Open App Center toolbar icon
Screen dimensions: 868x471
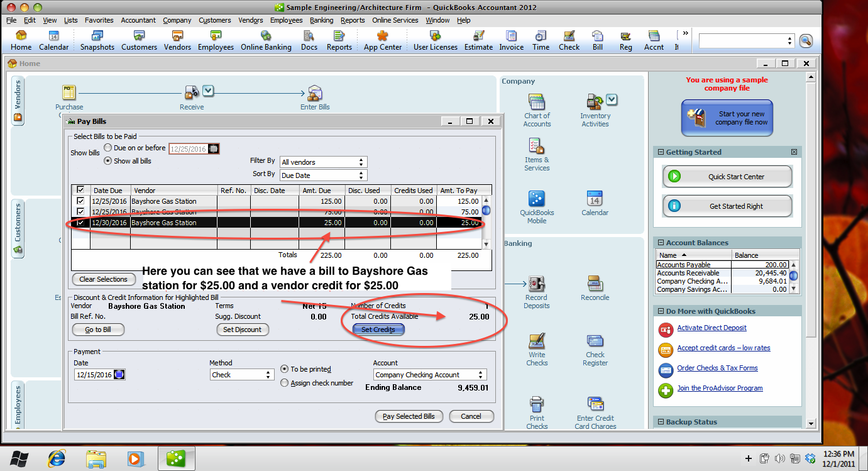pos(383,41)
